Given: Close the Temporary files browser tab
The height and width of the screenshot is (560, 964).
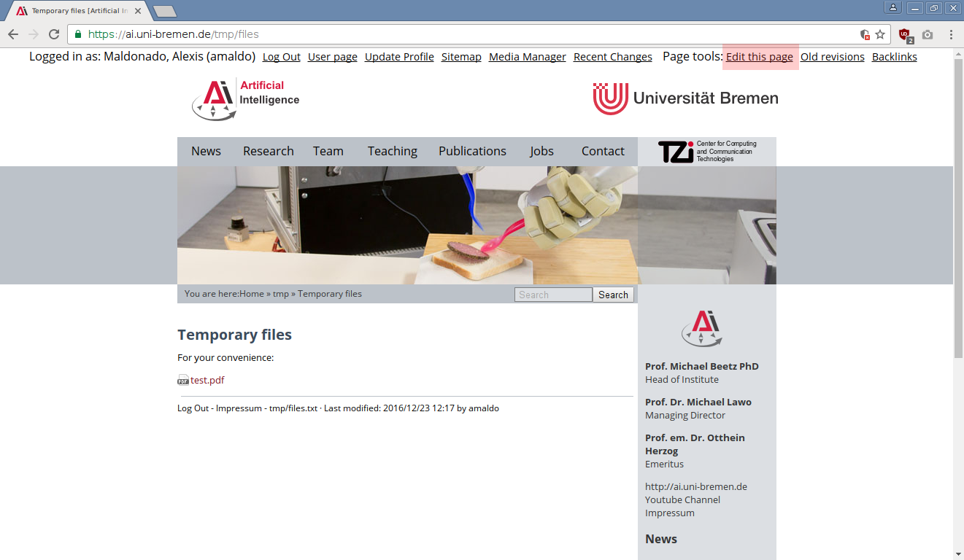Looking at the screenshot, I should click(138, 11).
